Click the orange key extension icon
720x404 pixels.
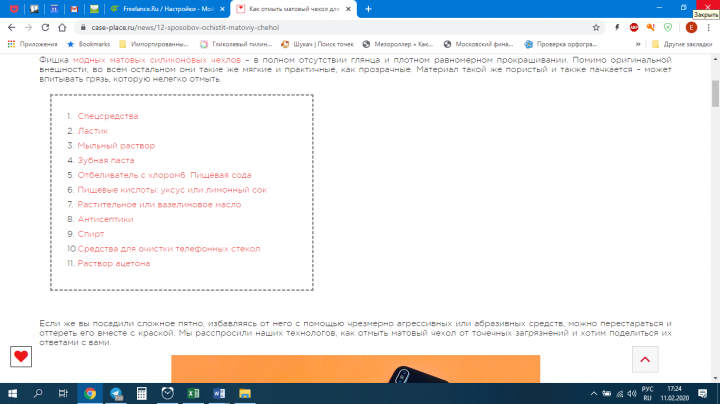pos(651,28)
